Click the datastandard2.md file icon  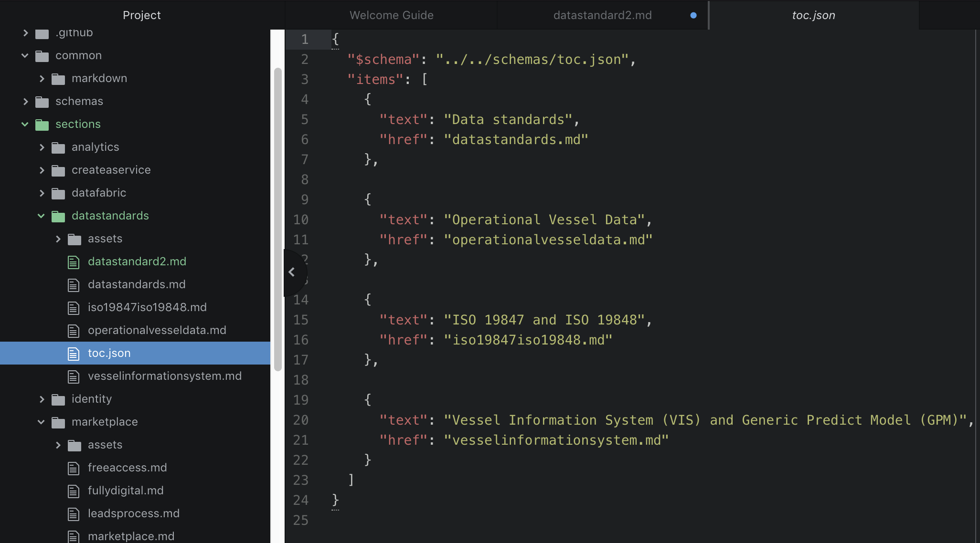73,262
